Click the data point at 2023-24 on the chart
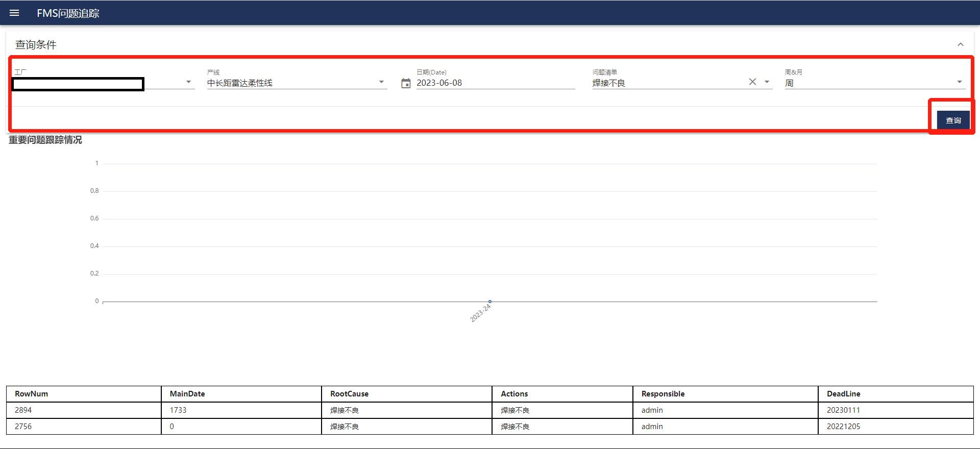This screenshot has width=980, height=449. click(490, 302)
